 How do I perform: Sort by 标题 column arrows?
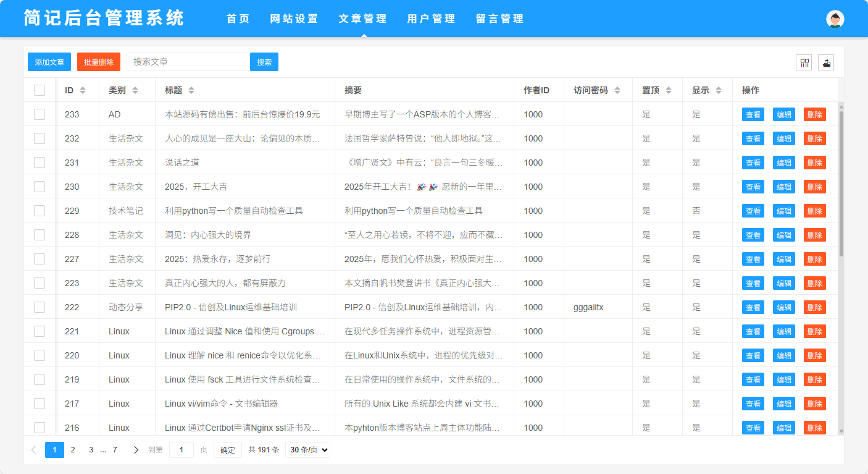coord(191,90)
